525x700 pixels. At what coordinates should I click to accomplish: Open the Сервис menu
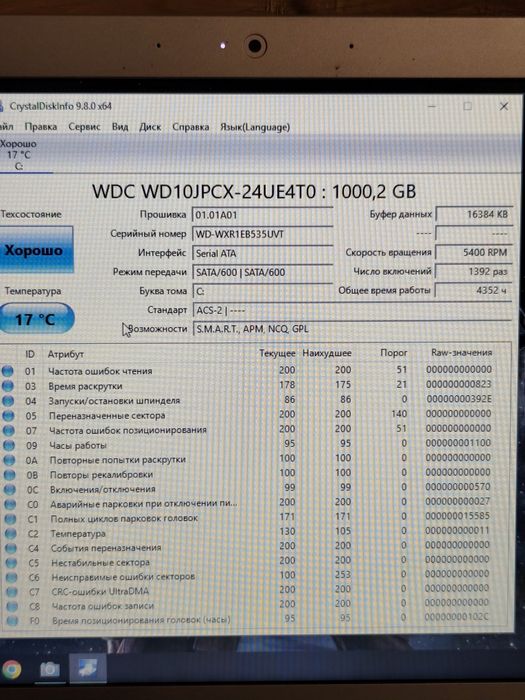pos(84,127)
